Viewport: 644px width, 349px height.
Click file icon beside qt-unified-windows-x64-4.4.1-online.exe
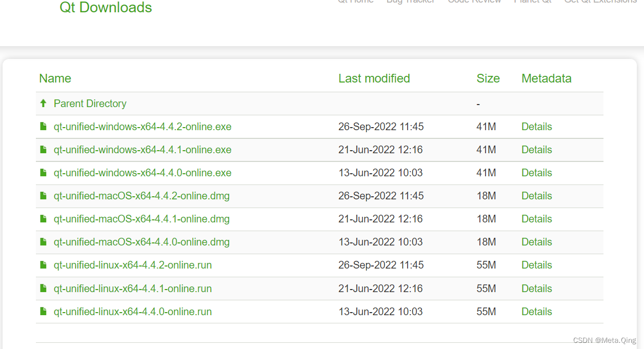[x=44, y=150]
